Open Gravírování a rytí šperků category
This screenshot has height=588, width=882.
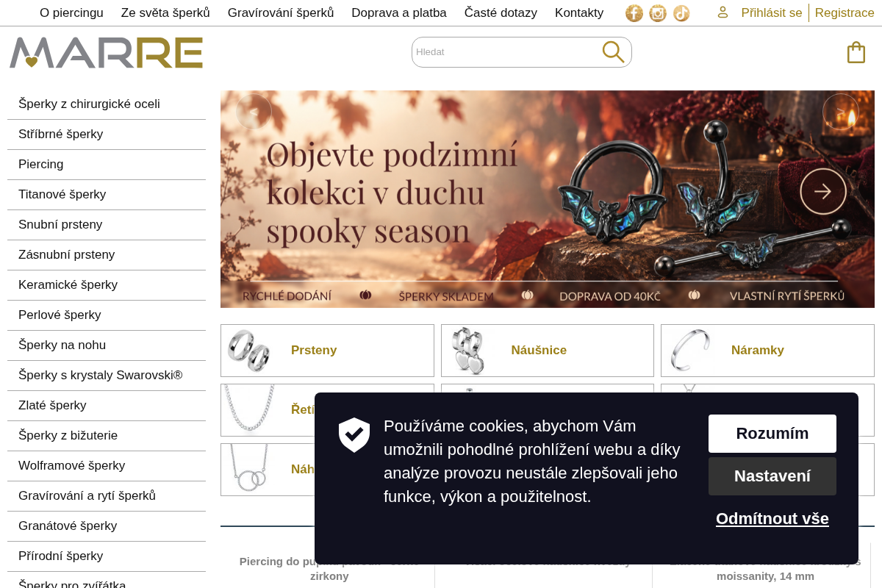coord(107,496)
